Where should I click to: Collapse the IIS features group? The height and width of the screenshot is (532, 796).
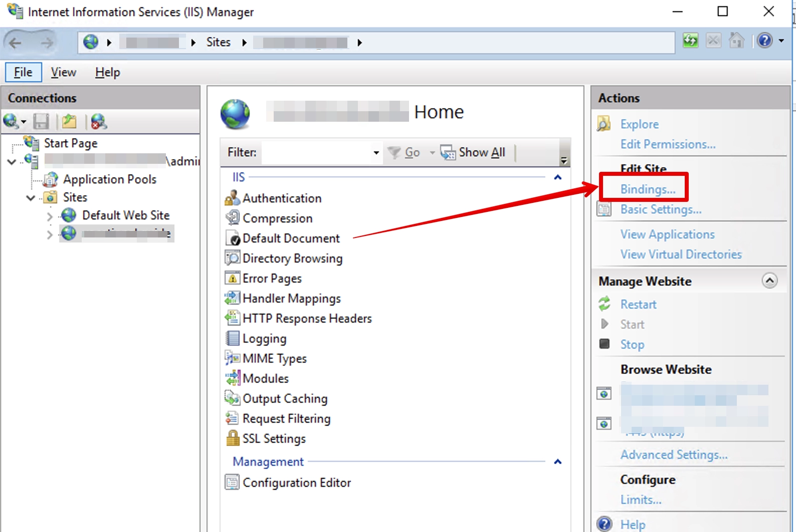tap(557, 177)
